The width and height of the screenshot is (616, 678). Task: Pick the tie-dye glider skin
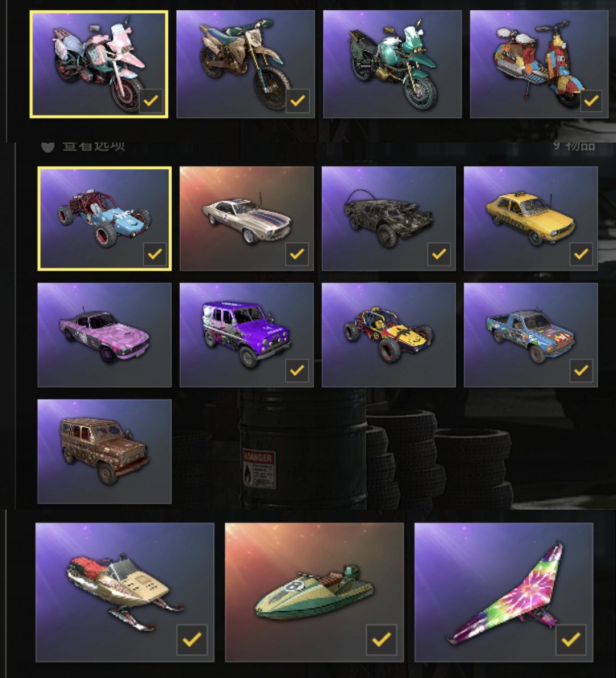[504, 592]
